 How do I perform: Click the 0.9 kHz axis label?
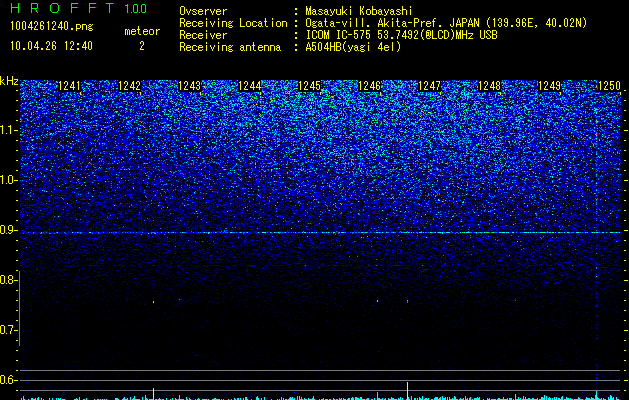[8, 230]
